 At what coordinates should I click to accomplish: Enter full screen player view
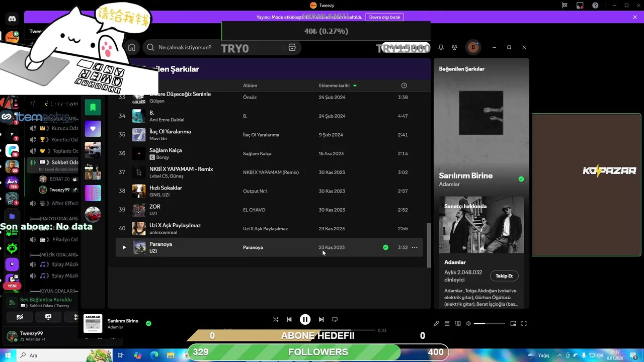click(x=524, y=324)
